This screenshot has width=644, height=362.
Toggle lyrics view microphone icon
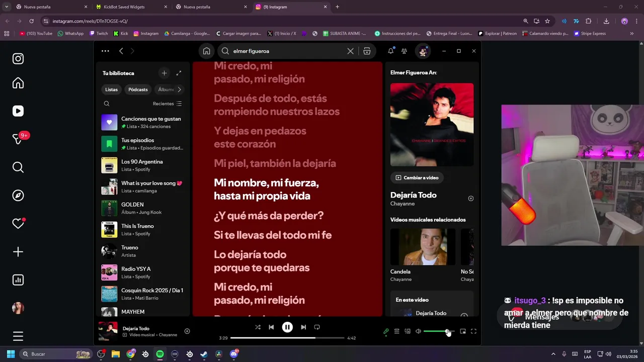pyautogui.click(x=386, y=331)
